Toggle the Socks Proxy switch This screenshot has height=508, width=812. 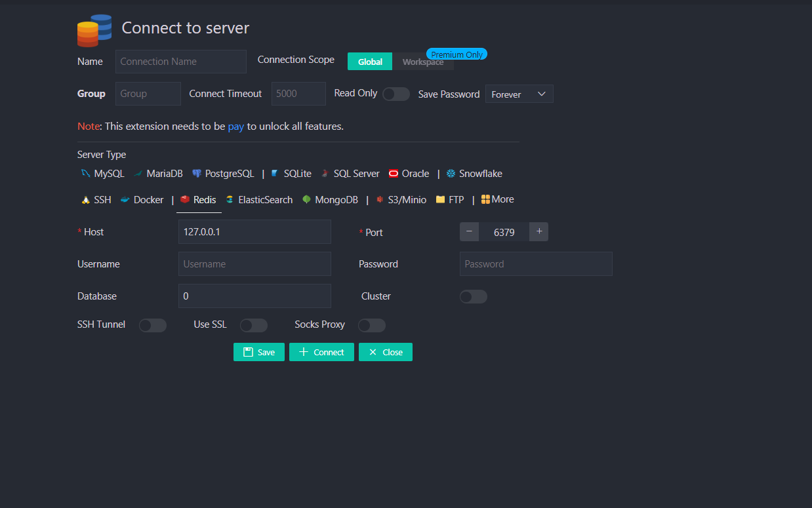click(x=372, y=325)
